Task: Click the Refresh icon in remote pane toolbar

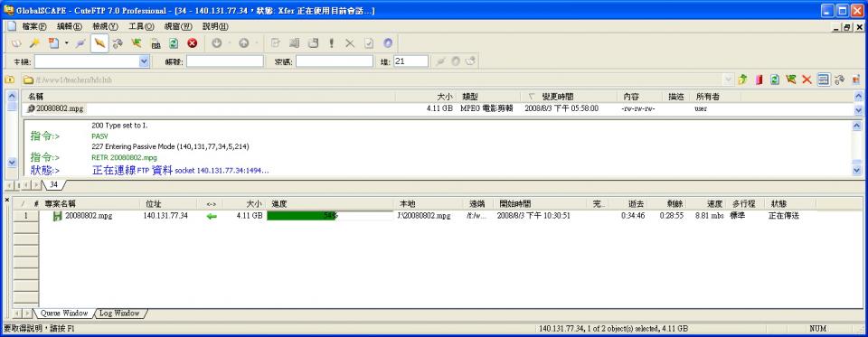Action: point(775,80)
